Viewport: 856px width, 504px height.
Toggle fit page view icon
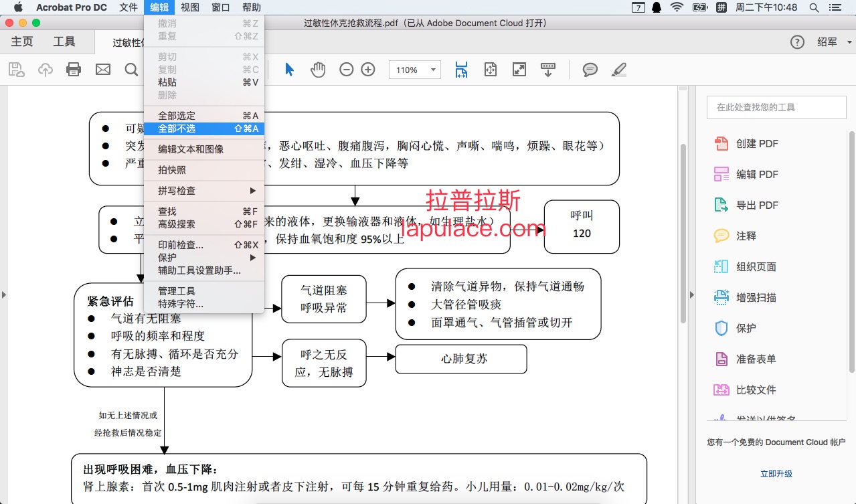pos(491,70)
